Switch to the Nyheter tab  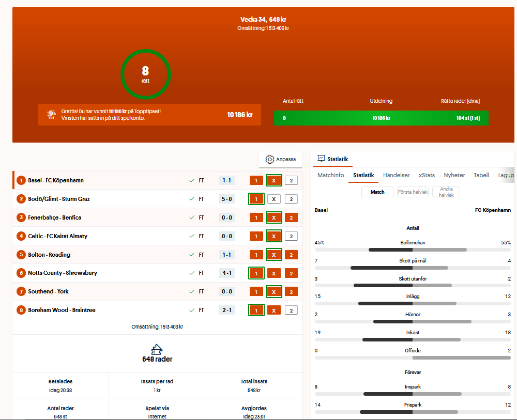454,175
